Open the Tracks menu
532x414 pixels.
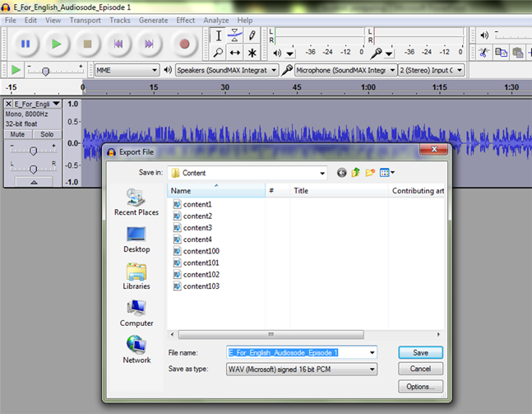click(120, 20)
